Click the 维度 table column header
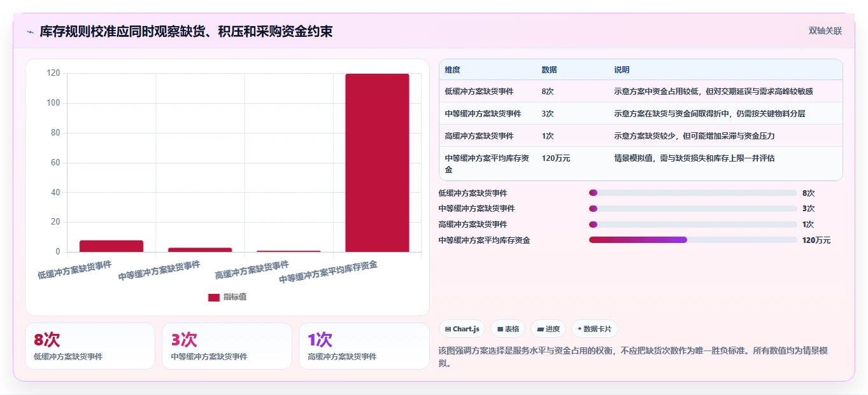This screenshot has width=868, height=395. coord(452,69)
